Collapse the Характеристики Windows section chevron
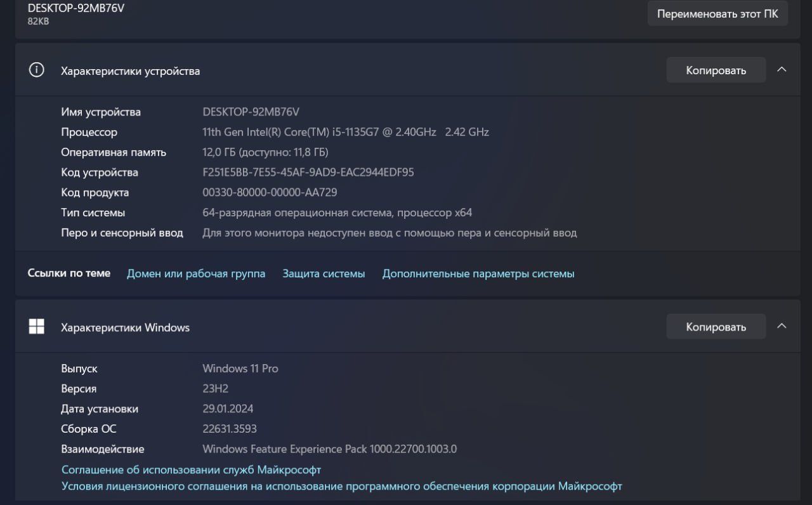 click(782, 326)
